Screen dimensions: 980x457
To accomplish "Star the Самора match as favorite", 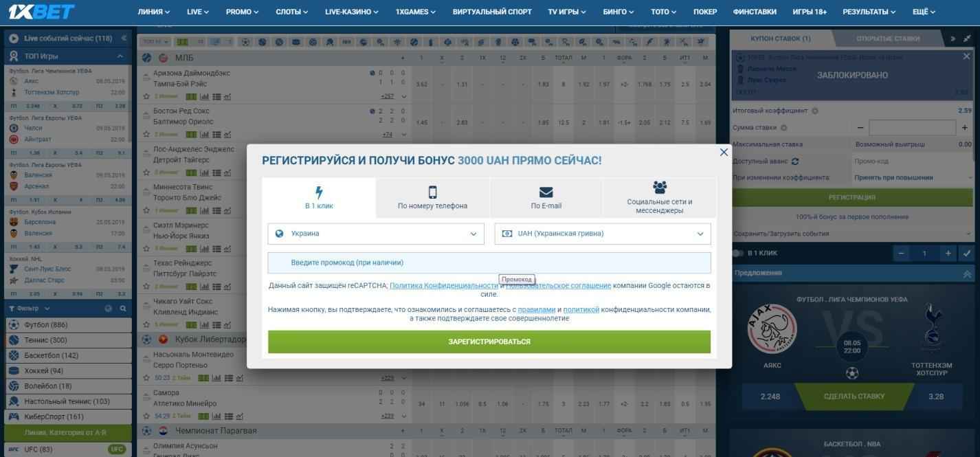I will tap(146, 416).
